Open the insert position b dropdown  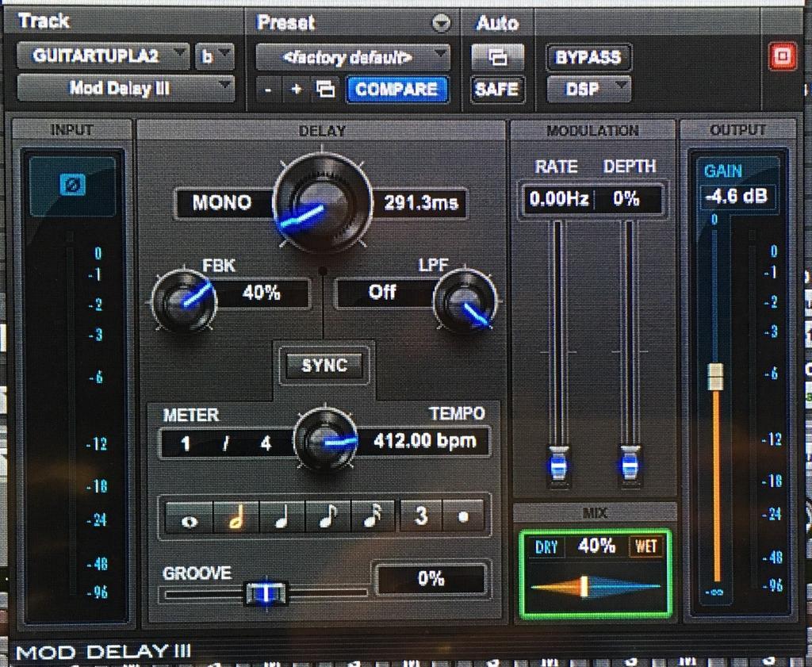214,56
